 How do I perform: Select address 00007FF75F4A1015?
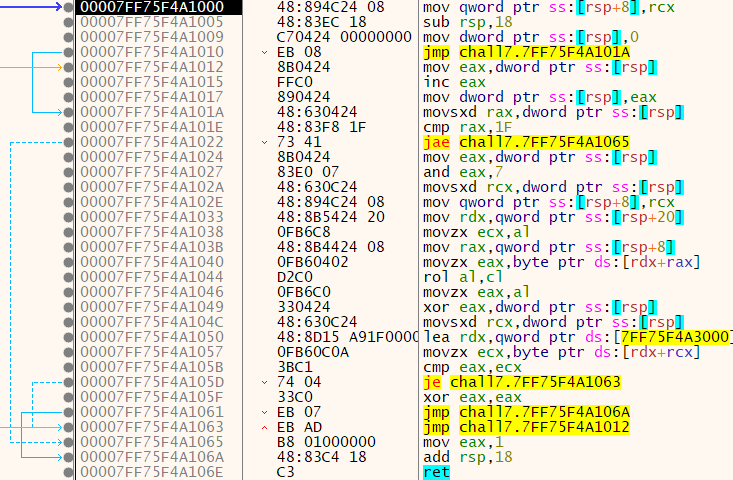pyautogui.click(x=152, y=82)
